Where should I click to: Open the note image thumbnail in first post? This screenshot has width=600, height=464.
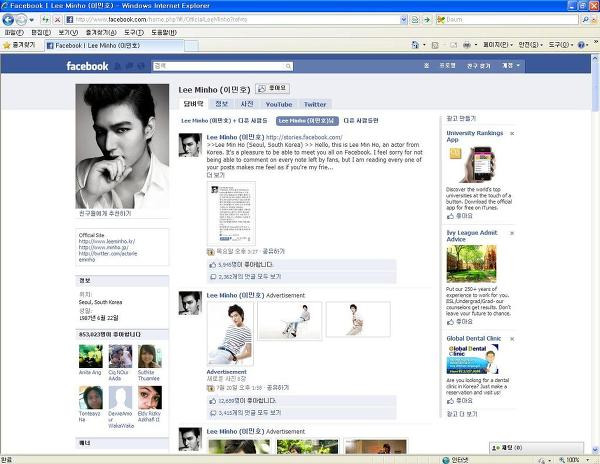tap(231, 213)
